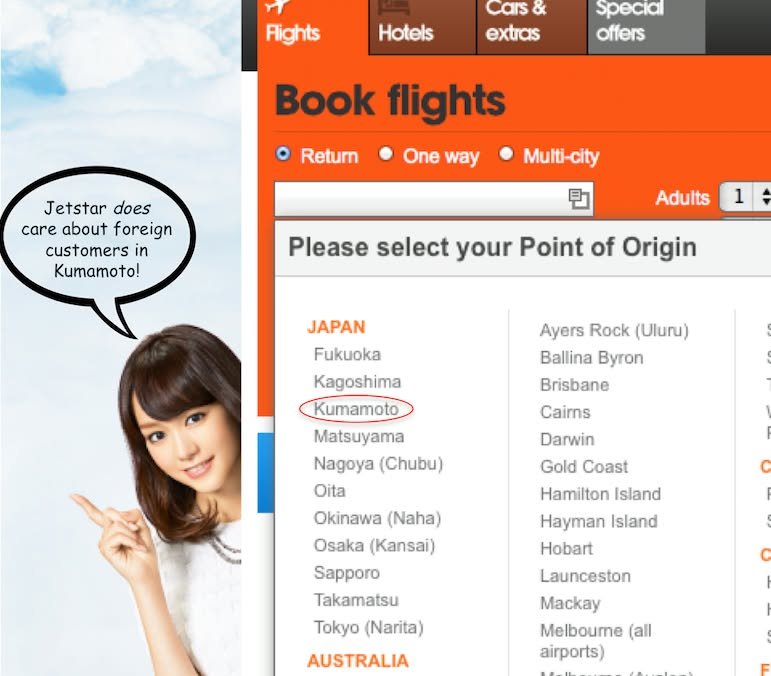Select Fukuoka from the Japan list
The width and height of the screenshot is (771, 676).
tap(347, 354)
